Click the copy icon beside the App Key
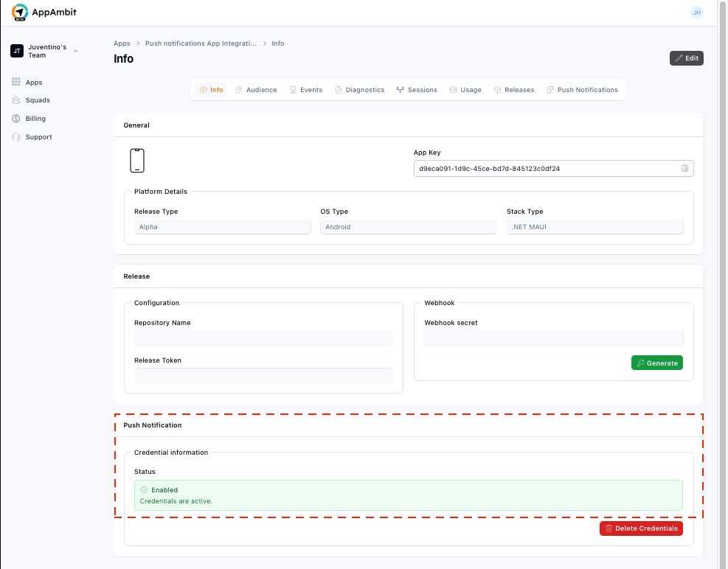This screenshot has width=728, height=569. click(684, 168)
